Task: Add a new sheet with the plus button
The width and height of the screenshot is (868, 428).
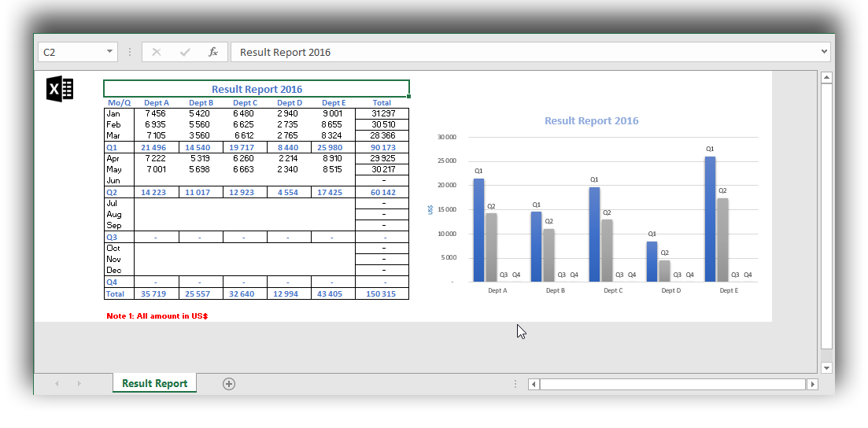Action: click(x=229, y=384)
